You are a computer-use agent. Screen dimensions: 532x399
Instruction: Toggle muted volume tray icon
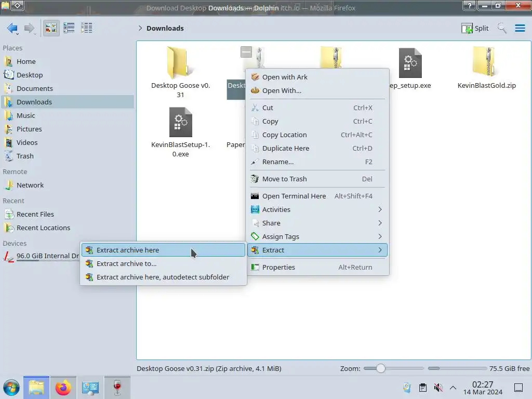point(438,388)
